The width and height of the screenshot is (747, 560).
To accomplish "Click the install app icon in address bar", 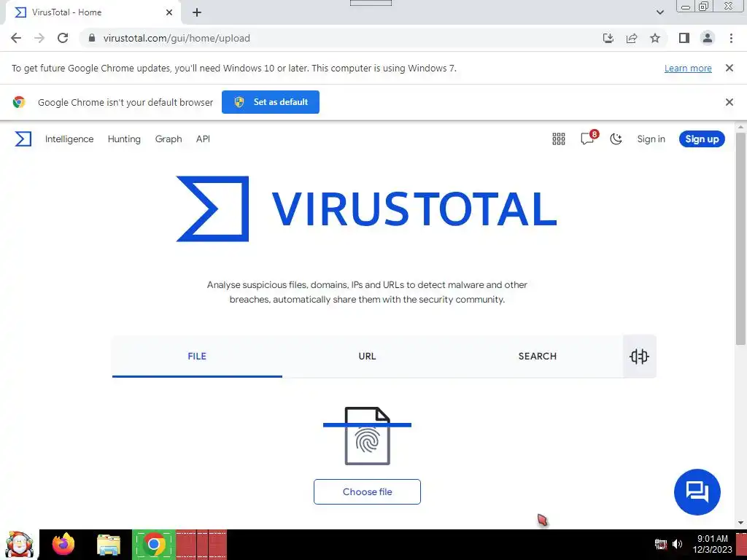I will [608, 38].
